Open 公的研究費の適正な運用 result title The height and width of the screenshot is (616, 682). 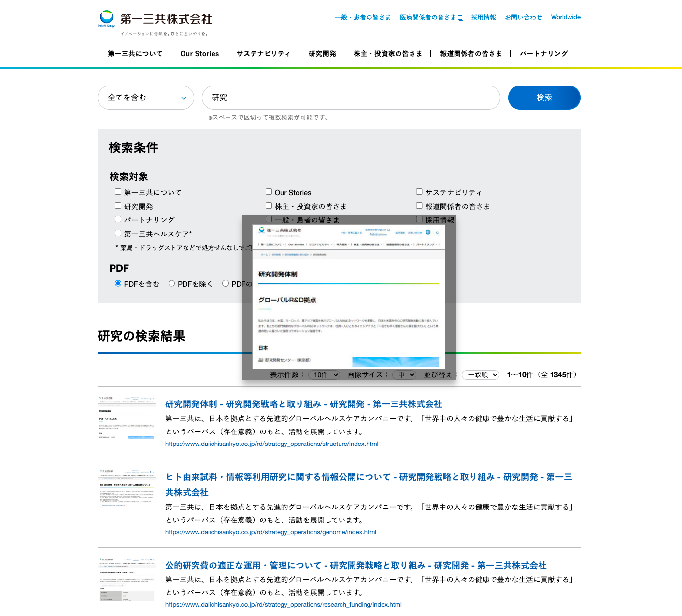click(x=356, y=565)
